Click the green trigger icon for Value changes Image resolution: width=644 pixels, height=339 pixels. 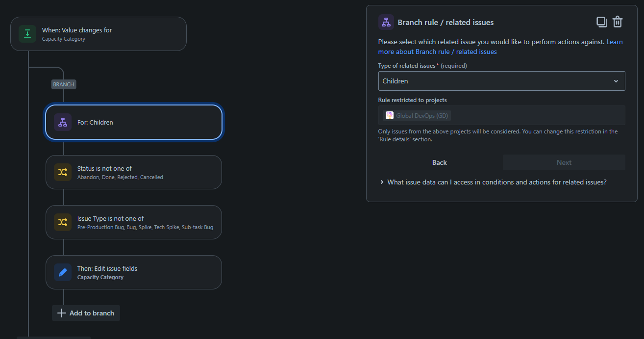[27, 34]
